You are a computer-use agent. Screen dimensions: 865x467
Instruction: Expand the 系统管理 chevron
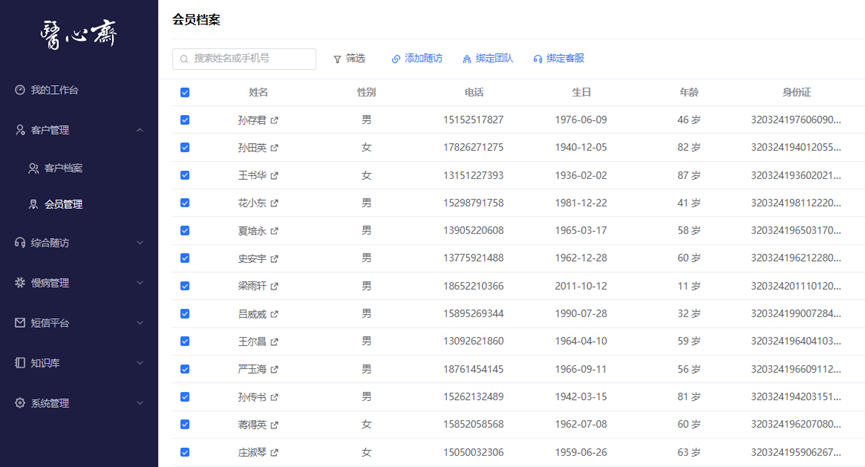click(140, 403)
